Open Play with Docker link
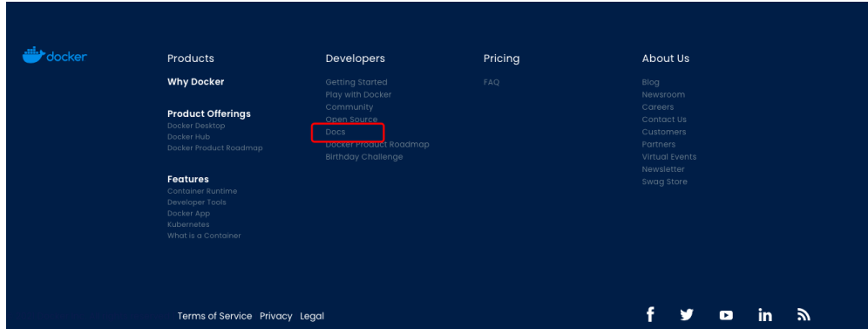 [x=358, y=95]
